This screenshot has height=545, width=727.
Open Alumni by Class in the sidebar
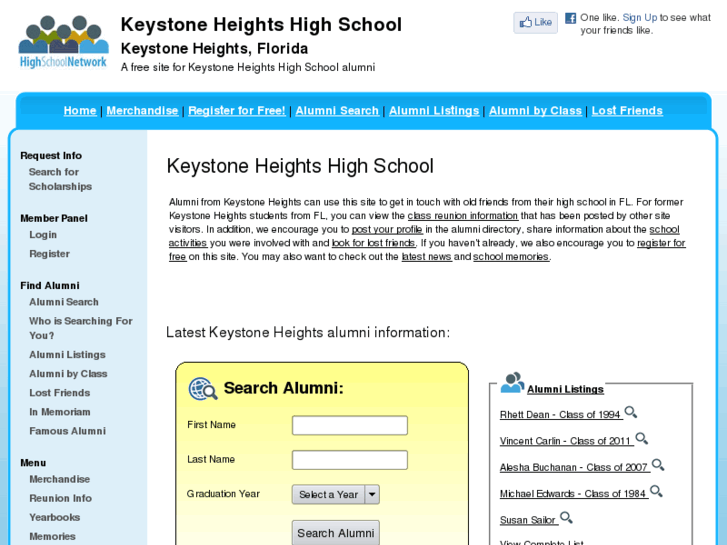point(68,374)
